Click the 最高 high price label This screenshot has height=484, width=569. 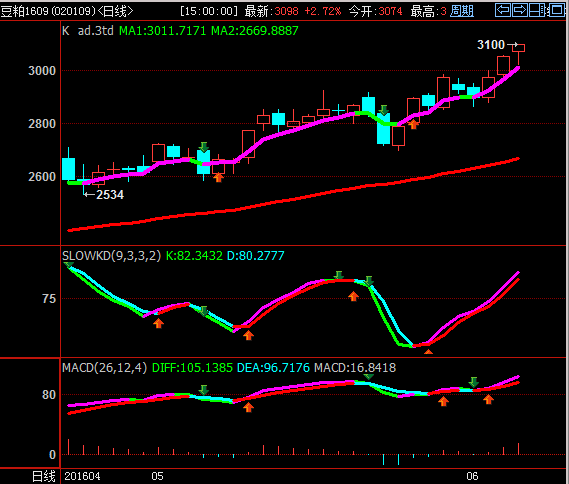tap(428, 11)
